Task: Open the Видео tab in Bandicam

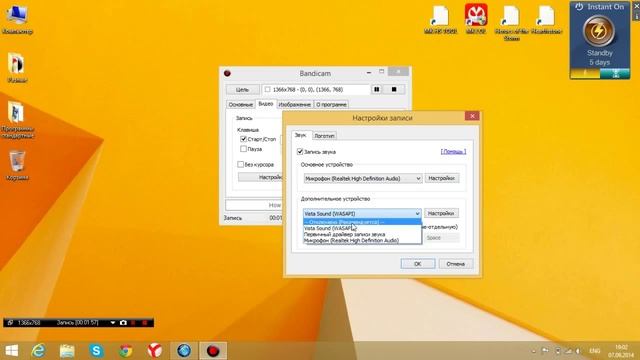Action: click(265, 104)
